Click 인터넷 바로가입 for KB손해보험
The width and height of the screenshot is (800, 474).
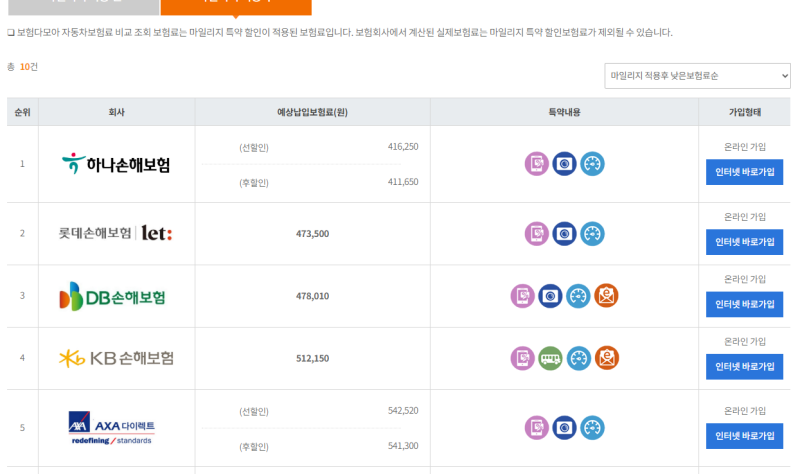click(x=744, y=366)
